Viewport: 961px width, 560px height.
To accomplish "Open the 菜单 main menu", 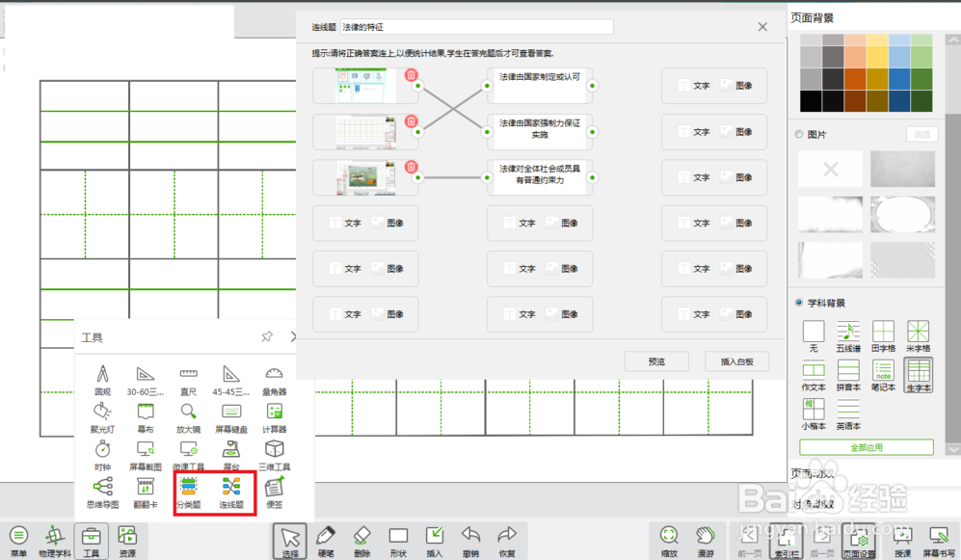I will [x=18, y=542].
